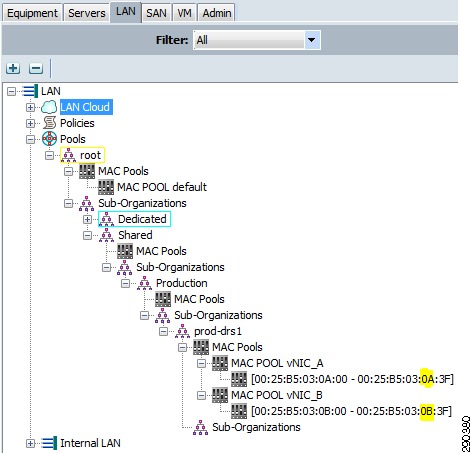Viewport: 471px width, 453px height.
Task: Collapse the MAC POOL vNIC_B node
Action: coord(201,395)
